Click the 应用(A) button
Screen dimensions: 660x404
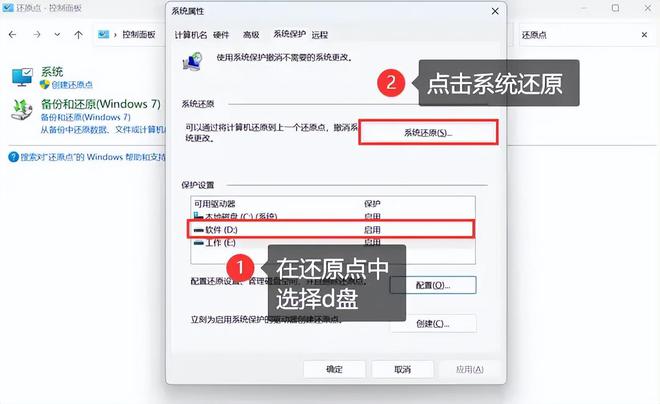470,369
